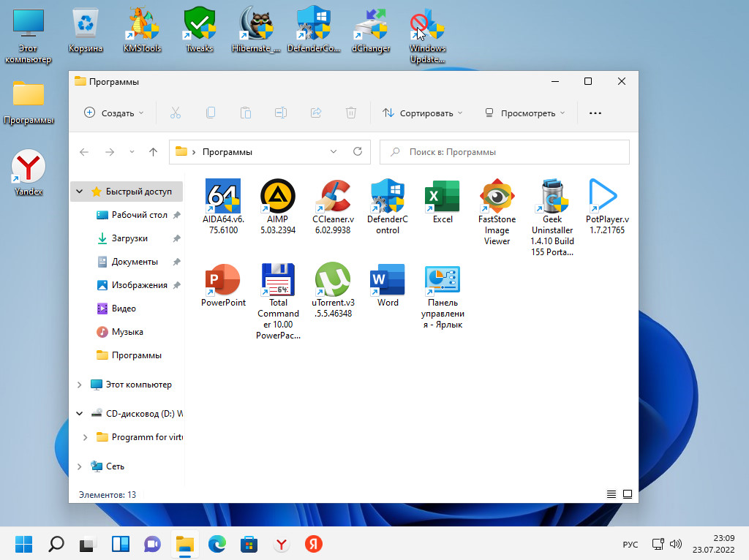749x560 pixels.
Task: Switch to details list view in status bar
Action: click(x=611, y=494)
